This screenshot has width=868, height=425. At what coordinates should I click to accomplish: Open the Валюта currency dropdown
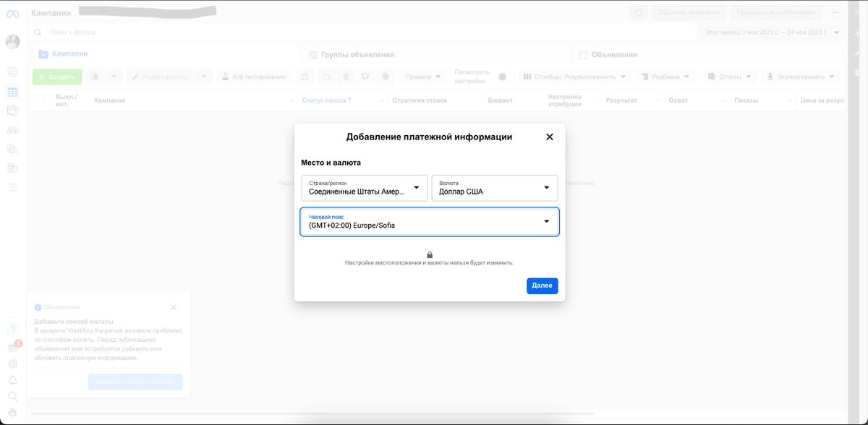[x=495, y=188]
